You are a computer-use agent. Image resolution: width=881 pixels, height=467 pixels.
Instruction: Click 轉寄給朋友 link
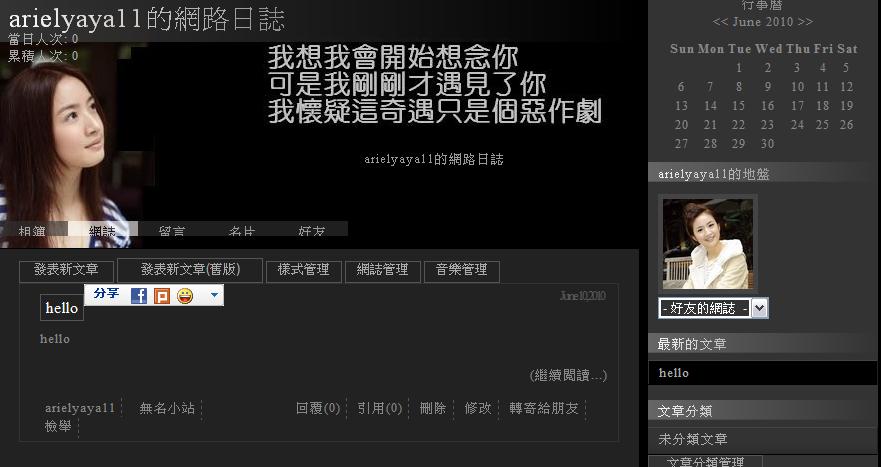(x=543, y=408)
